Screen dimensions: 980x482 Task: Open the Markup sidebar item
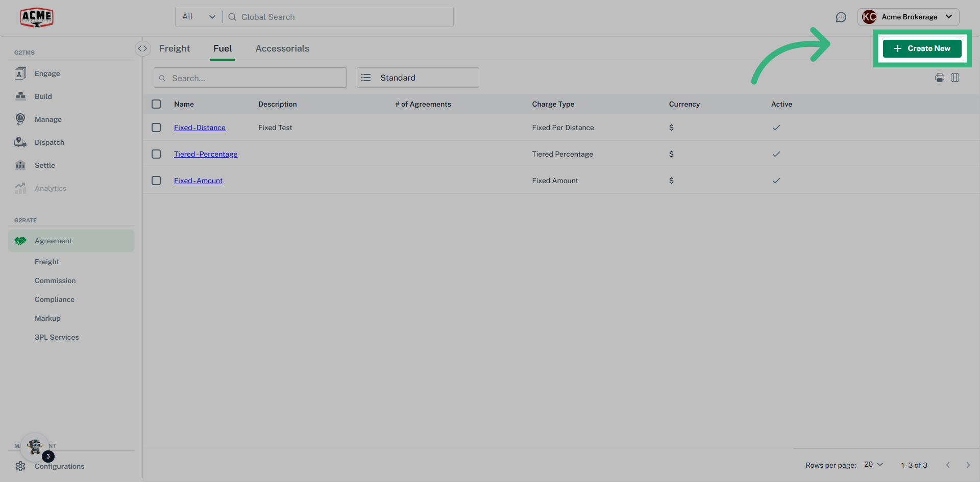(47, 318)
